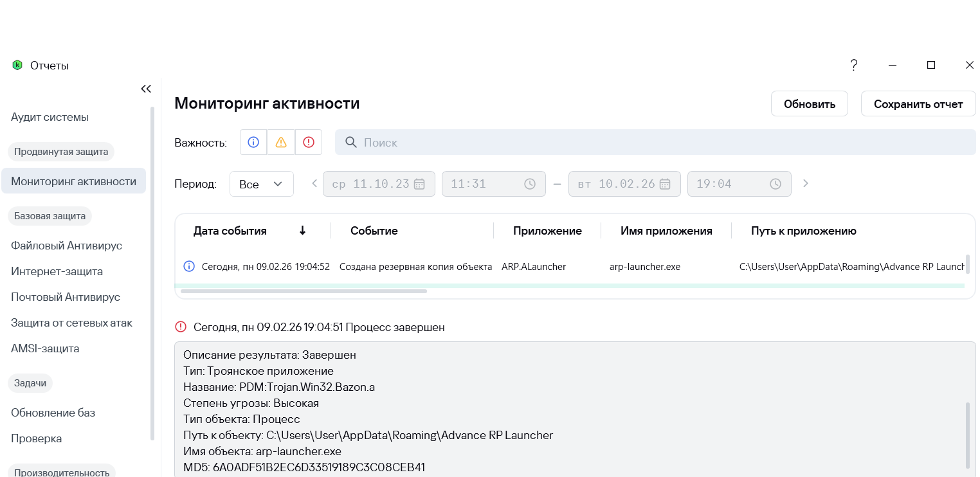The image size is (980, 477).
Task: Open Файловый Антивирус report section
Action: pos(66,246)
